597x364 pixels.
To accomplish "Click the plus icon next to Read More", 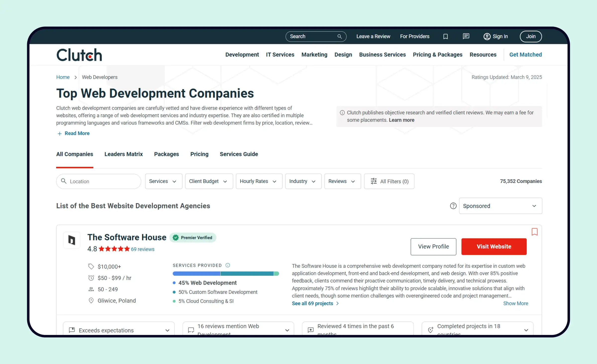I will click(59, 134).
